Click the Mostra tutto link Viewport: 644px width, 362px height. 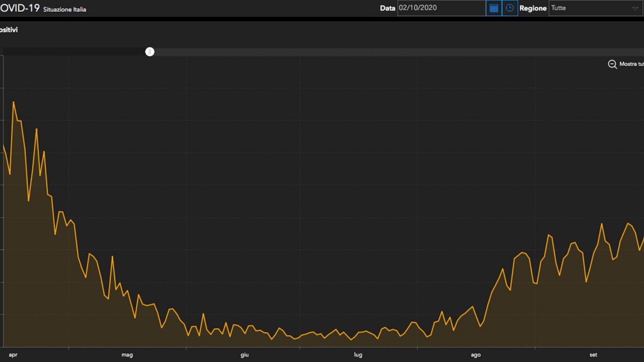pyautogui.click(x=632, y=64)
